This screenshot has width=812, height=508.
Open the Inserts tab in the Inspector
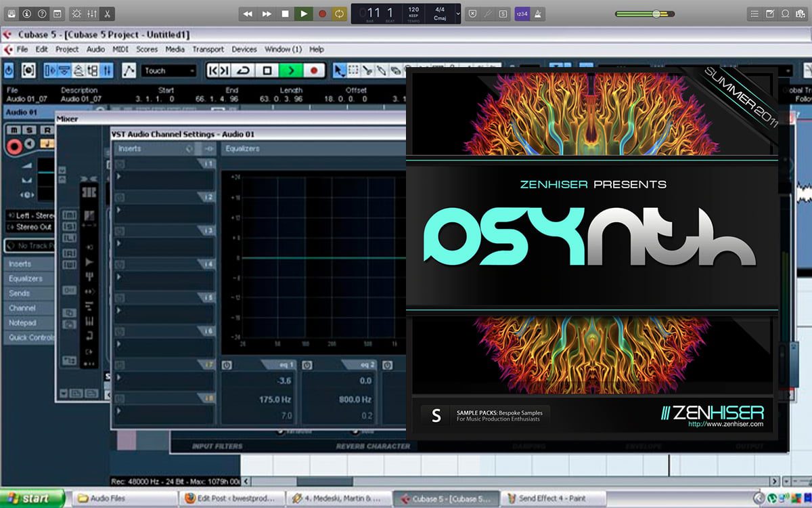tap(28, 263)
